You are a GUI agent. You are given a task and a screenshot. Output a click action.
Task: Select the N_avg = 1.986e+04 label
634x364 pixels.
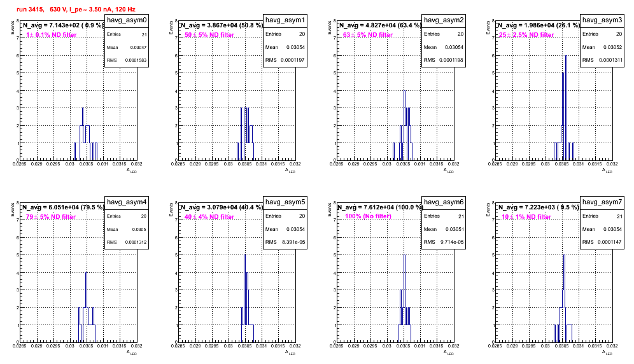pyautogui.click(x=539, y=25)
